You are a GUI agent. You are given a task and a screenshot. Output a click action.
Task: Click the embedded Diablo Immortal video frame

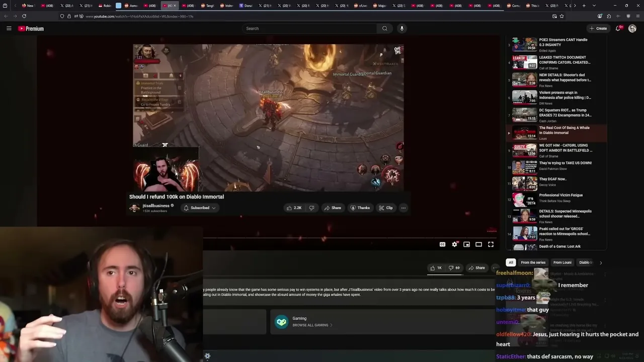point(268,118)
